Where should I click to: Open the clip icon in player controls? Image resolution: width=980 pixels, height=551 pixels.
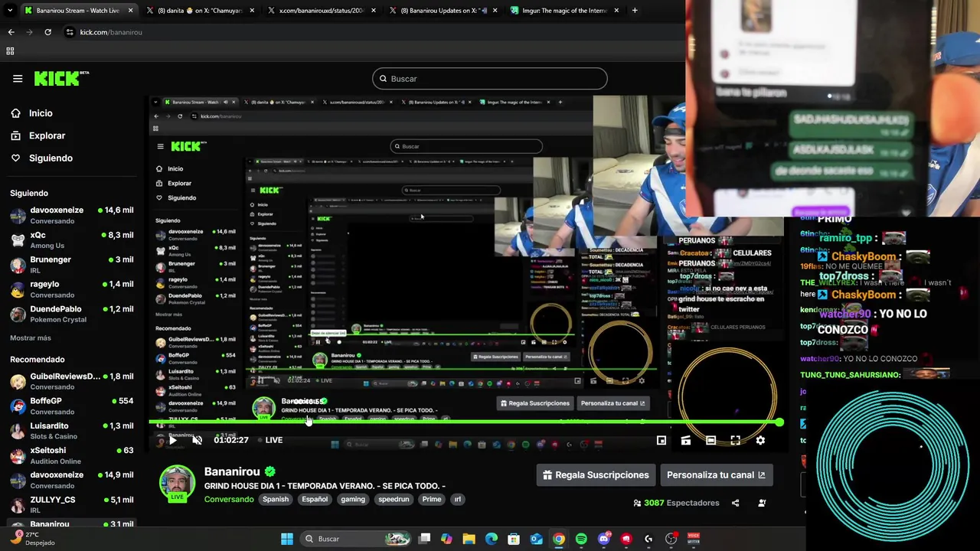pyautogui.click(x=686, y=440)
